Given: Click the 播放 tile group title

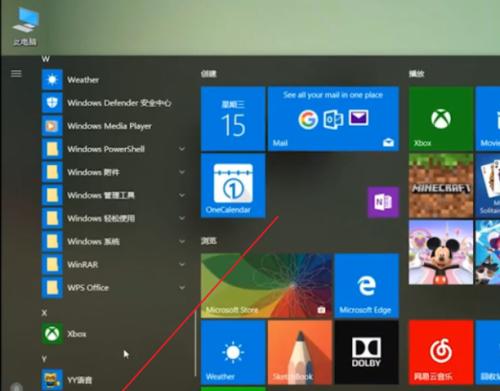Looking at the screenshot, I should [x=417, y=74].
